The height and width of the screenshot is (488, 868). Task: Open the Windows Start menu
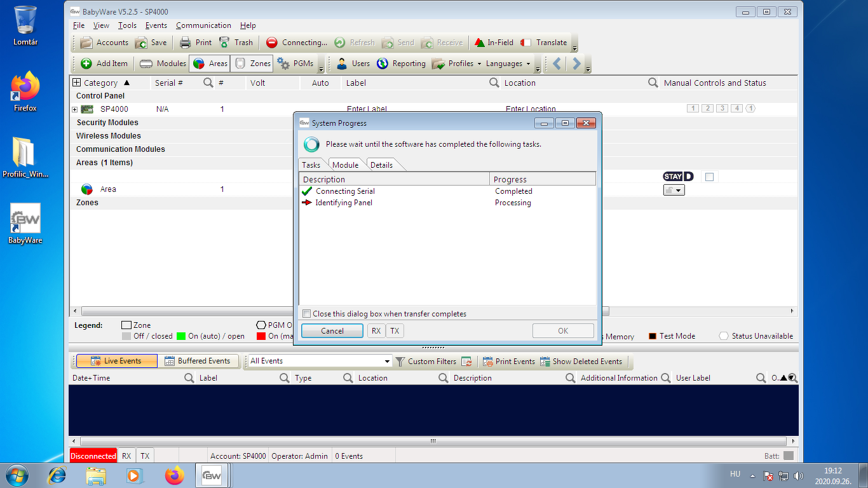[x=16, y=475]
